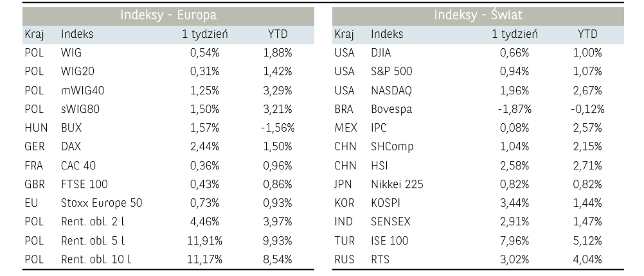644x276 pixels.
Task: Select the DAX index cell
Action: point(71,146)
